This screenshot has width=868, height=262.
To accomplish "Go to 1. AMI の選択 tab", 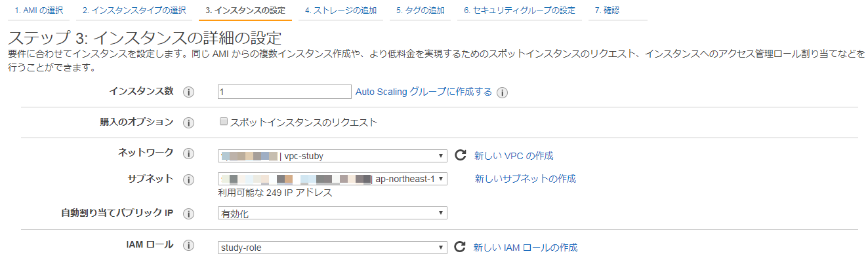I will pyautogui.click(x=39, y=10).
